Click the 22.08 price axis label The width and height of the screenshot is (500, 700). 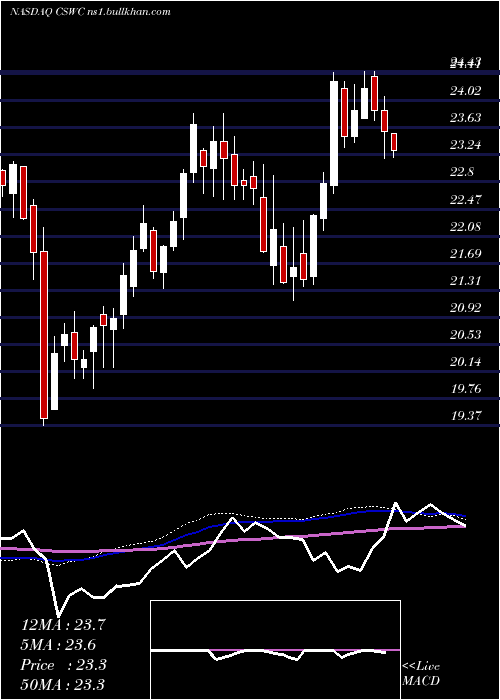click(x=466, y=227)
